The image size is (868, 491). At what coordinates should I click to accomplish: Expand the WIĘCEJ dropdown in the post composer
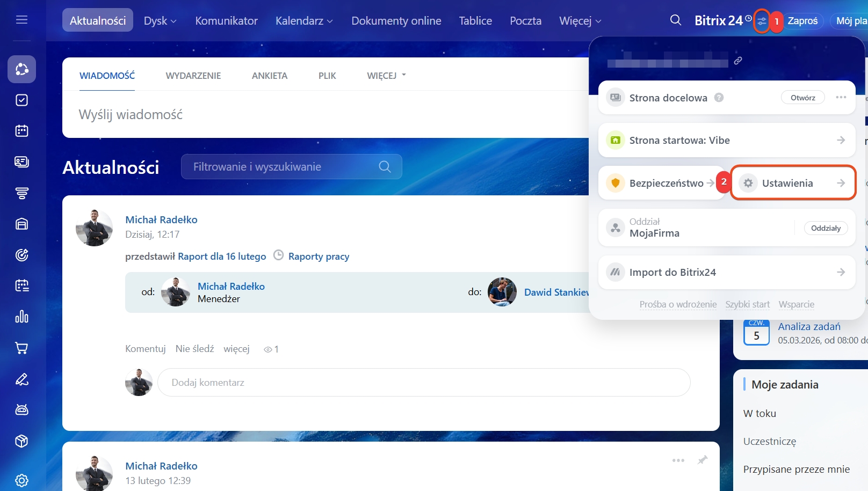[386, 76]
